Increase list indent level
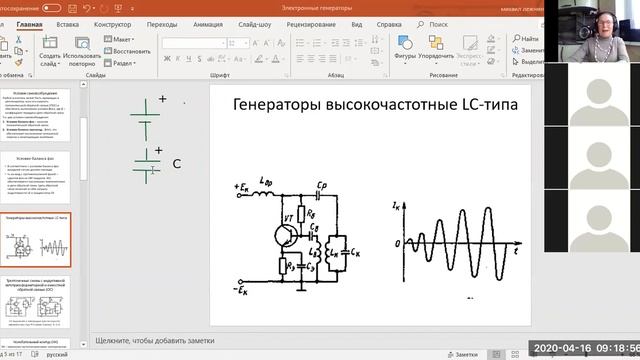 tap(346, 43)
